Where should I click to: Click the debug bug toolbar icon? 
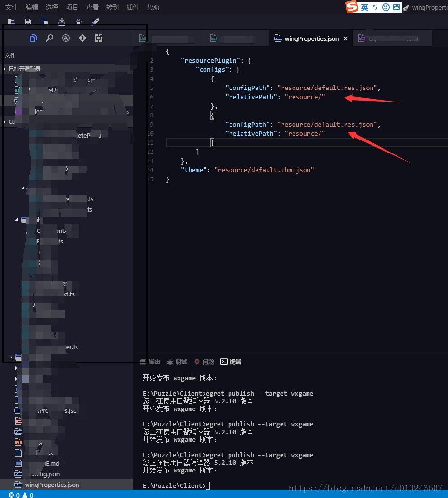(79, 21)
